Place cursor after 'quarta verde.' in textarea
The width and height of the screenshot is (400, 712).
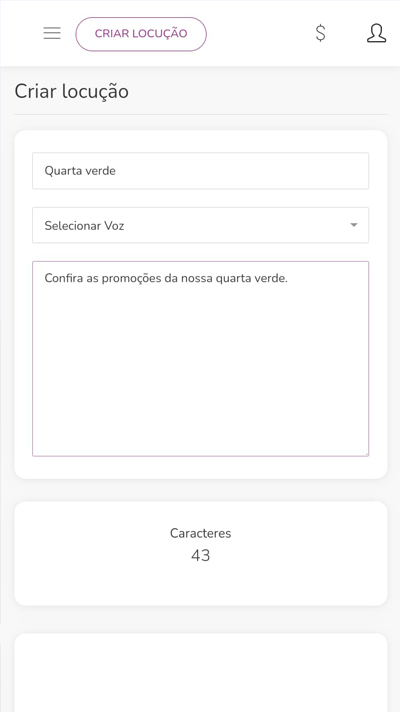(x=289, y=278)
